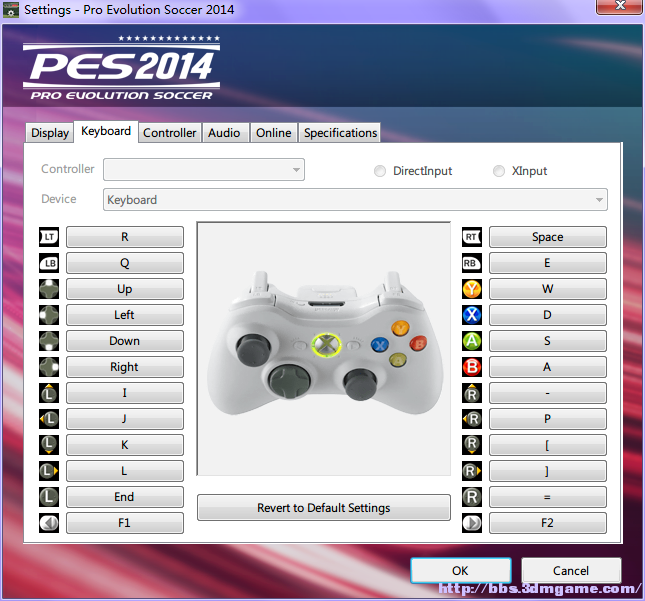Click the P binding for right stick left

coord(548,419)
